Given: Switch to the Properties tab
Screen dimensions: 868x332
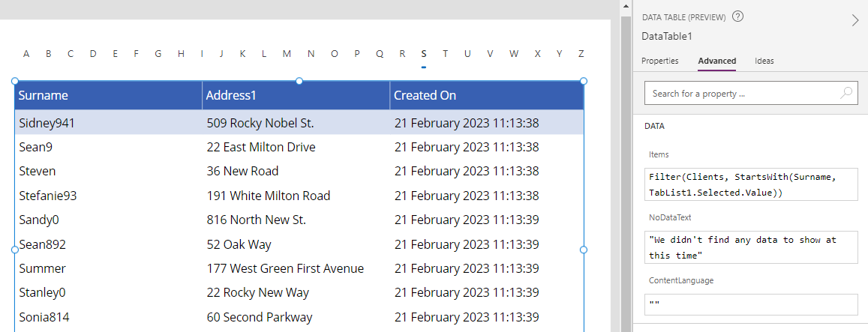Looking at the screenshot, I should coord(660,61).
